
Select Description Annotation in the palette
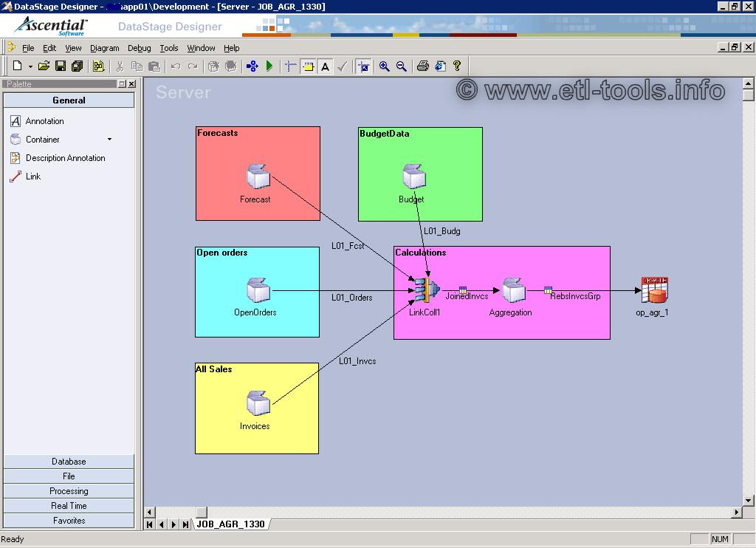coord(58,158)
